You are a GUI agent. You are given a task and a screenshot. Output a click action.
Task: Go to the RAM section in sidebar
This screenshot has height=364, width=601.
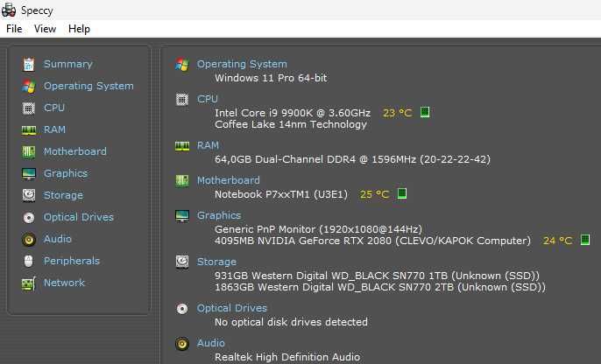(x=54, y=129)
